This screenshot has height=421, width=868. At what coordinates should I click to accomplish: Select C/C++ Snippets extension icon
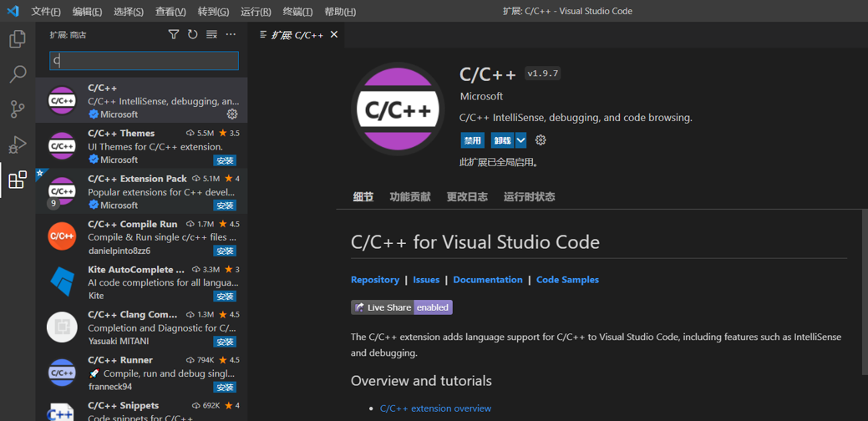click(x=62, y=412)
